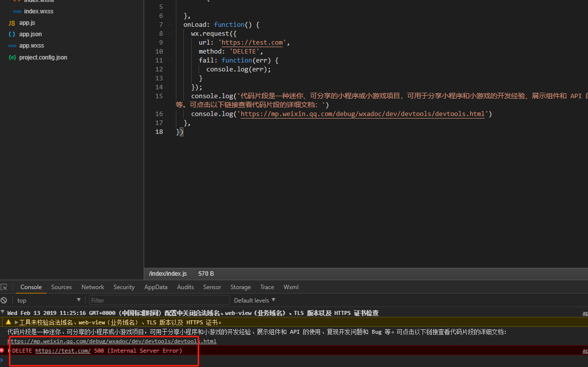Click the https://test.com URL in the code
The image size is (588, 367).
(252, 43)
